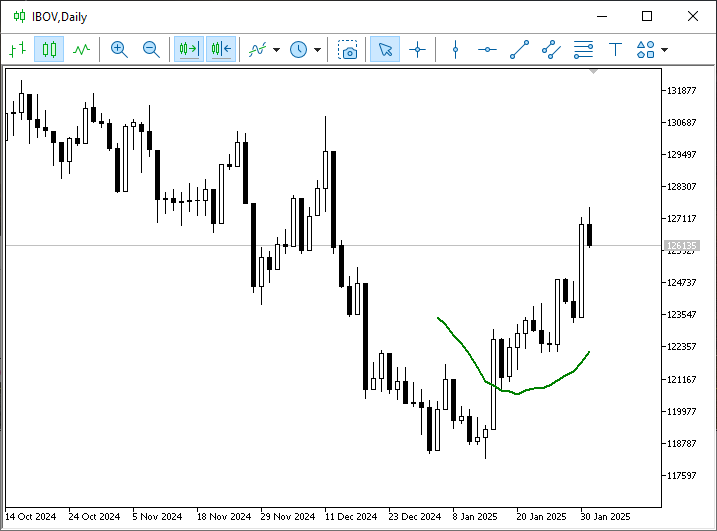Take a chart screenshot with camera icon
Screen dimensions: 717x531
click(348, 49)
